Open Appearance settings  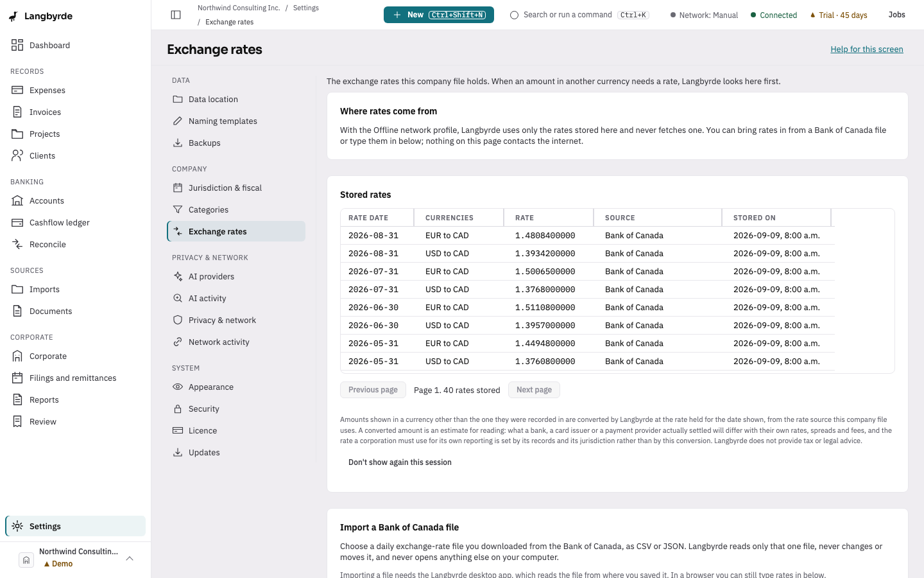[x=236, y=387]
